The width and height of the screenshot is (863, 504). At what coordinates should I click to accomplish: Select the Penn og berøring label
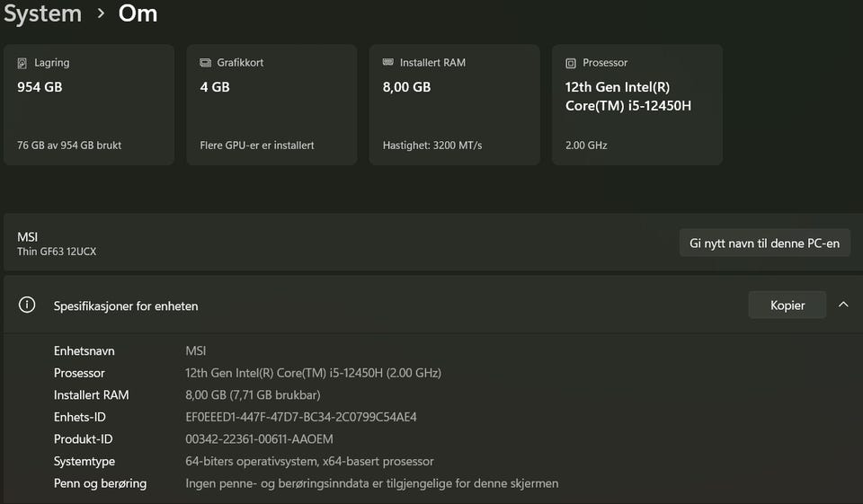100,483
